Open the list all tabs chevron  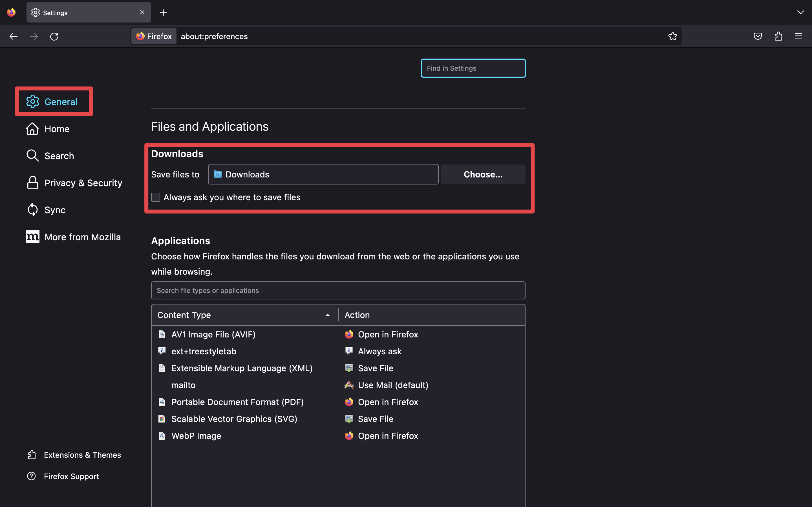pyautogui.click(x=800, y=12)
